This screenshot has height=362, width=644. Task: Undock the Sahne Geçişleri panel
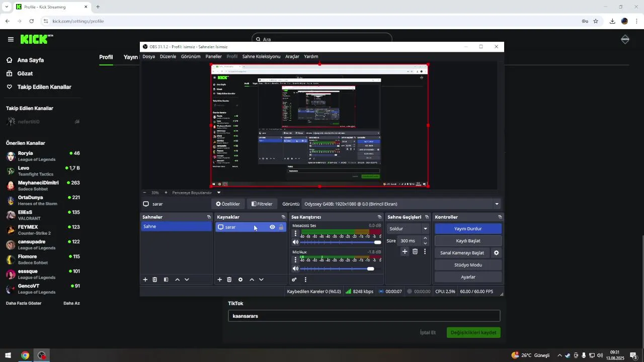[427, 217]
